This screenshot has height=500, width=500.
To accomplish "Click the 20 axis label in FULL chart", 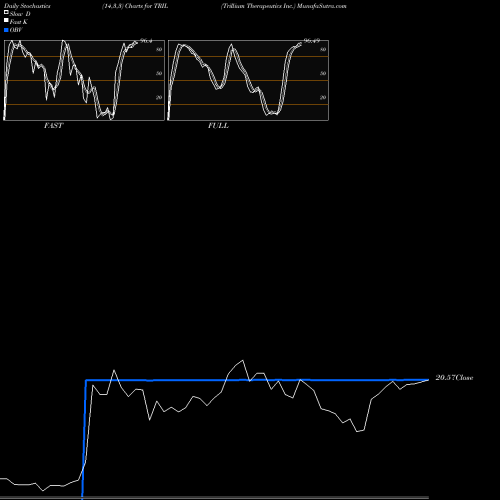I will (323, 97).
